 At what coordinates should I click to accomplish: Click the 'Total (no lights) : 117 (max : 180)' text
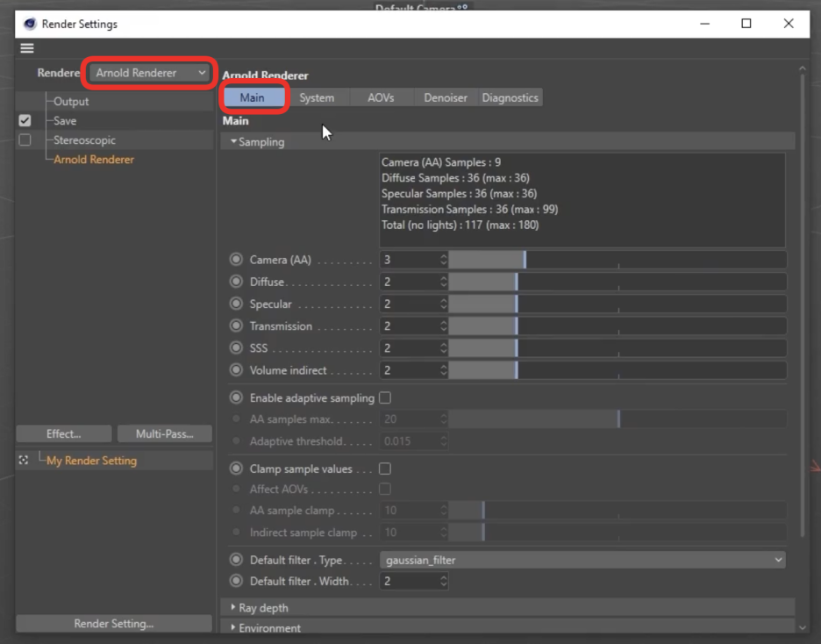[x=460, y=225]
